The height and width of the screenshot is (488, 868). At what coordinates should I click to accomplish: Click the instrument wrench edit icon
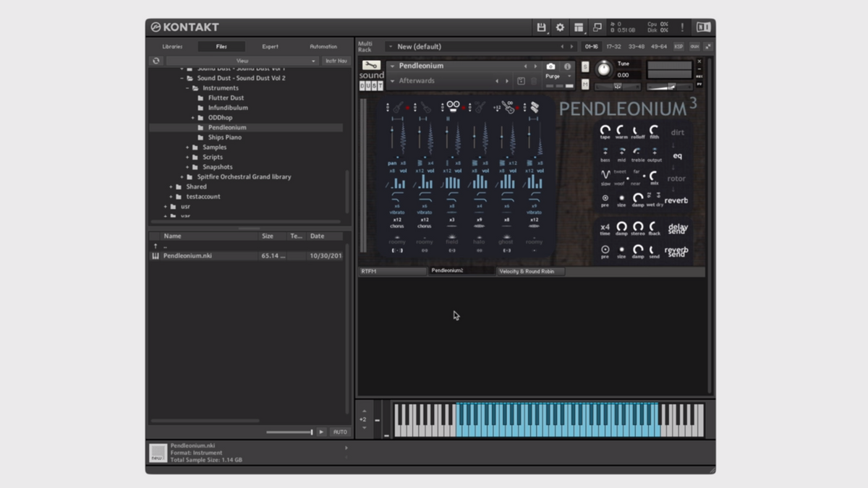(x=371, y=66)
